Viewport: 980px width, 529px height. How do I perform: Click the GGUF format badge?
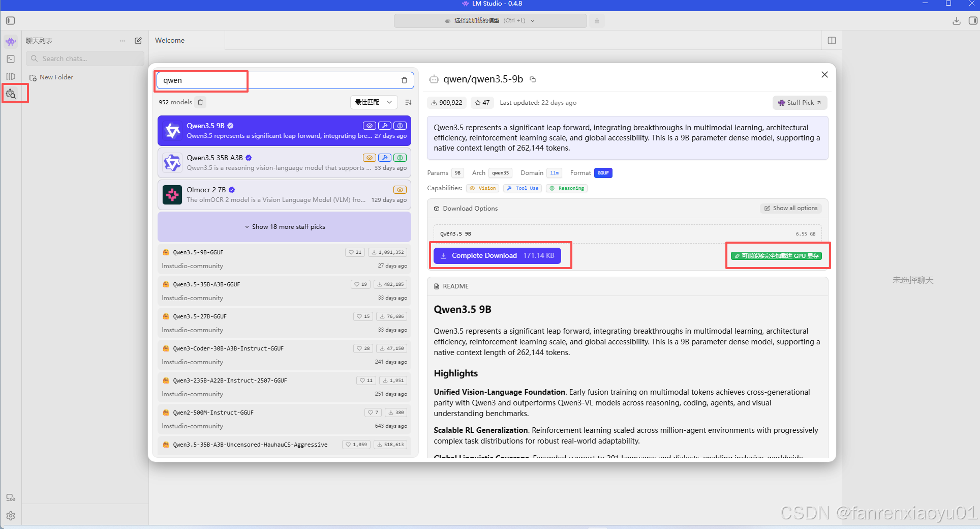(603, 173)
